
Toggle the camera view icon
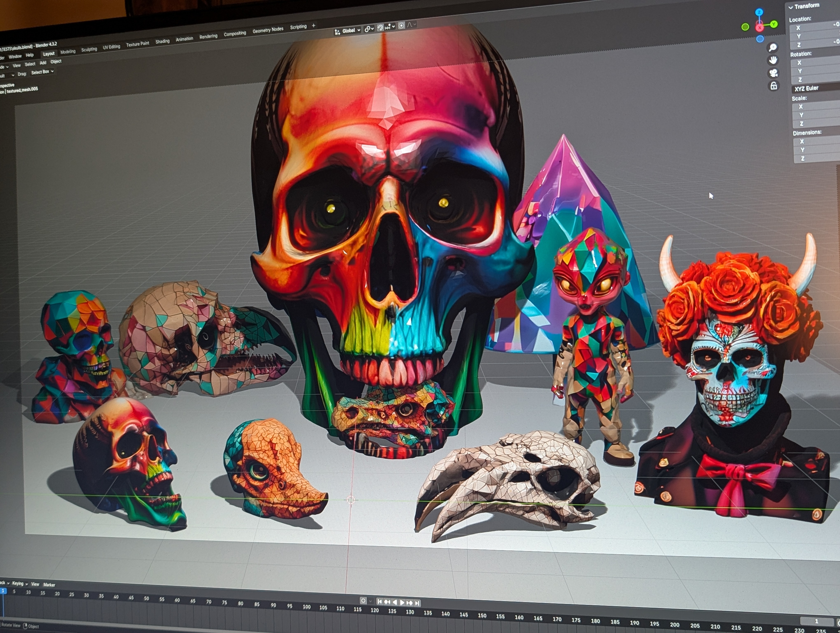click(x=773, y=73)
